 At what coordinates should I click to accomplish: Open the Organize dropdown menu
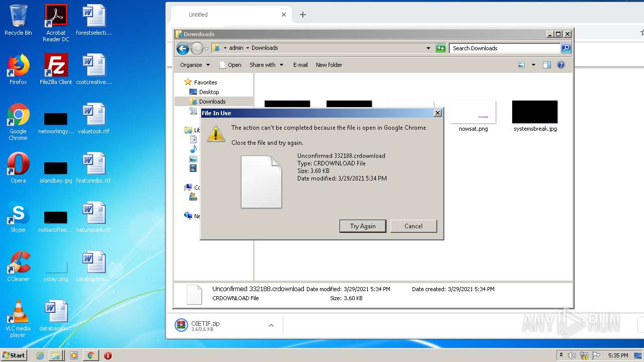(x=195, y=65)
